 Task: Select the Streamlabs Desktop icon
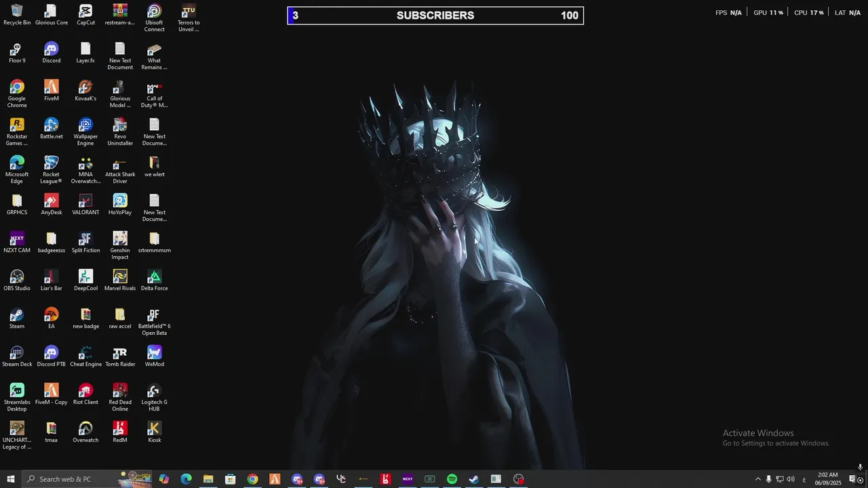tap(17, 398)
